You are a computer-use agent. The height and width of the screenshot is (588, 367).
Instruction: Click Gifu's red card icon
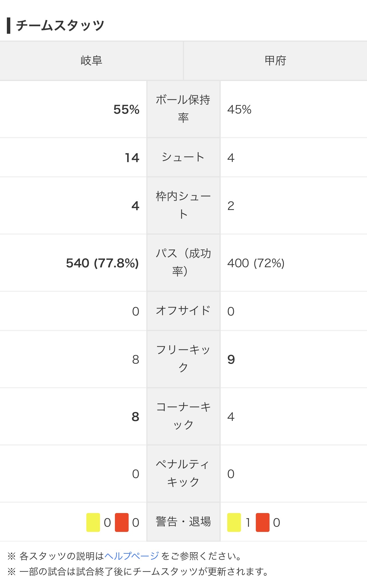[x=122, y=522]
